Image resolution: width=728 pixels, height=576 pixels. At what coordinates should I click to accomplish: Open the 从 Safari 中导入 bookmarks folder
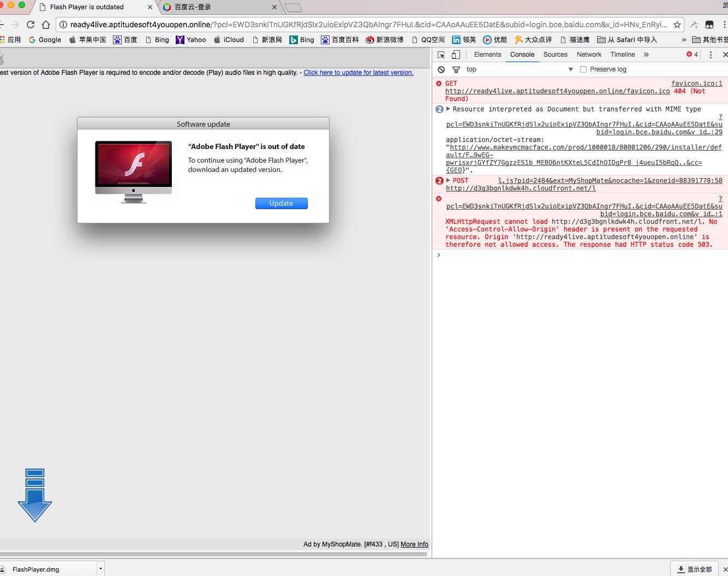point(627,40)
